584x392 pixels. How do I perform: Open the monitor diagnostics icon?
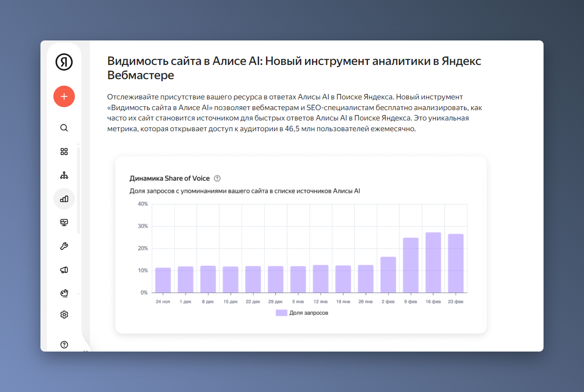64,222
